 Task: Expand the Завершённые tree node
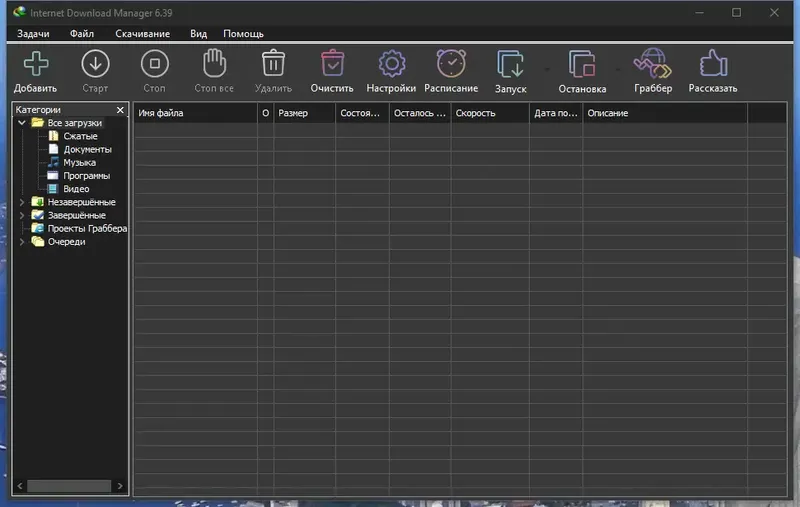tap(22, 215)
